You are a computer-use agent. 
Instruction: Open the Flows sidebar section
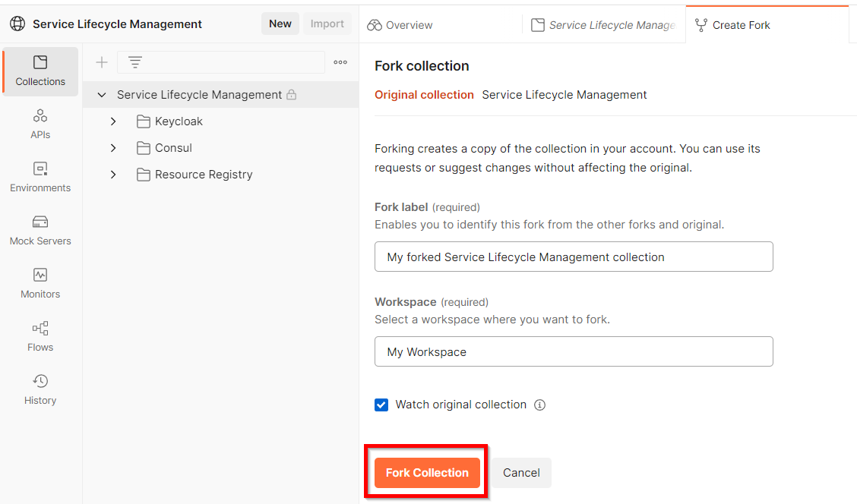40,336
